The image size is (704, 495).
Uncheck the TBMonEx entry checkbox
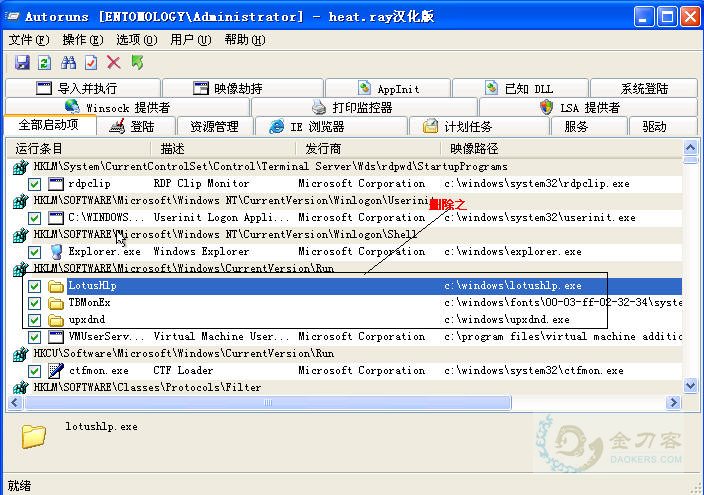(34, 304)
